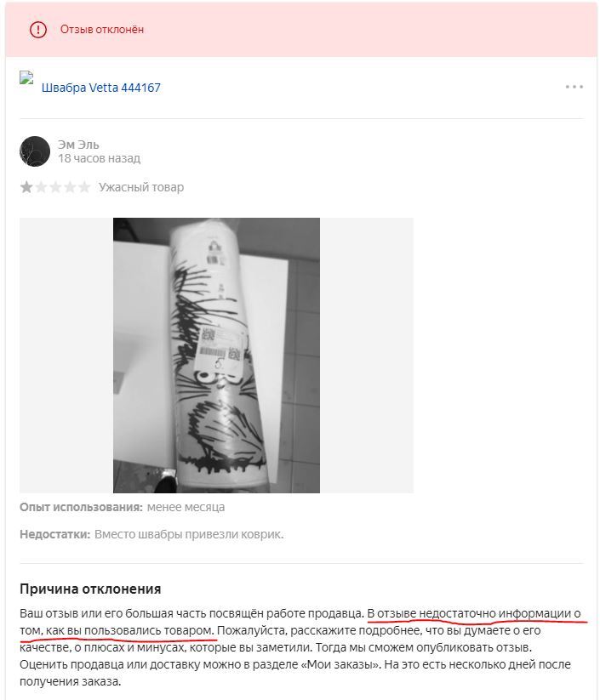The image size is (600, 700).
Task: Click the fifth rating star
Action: (84, 187)
